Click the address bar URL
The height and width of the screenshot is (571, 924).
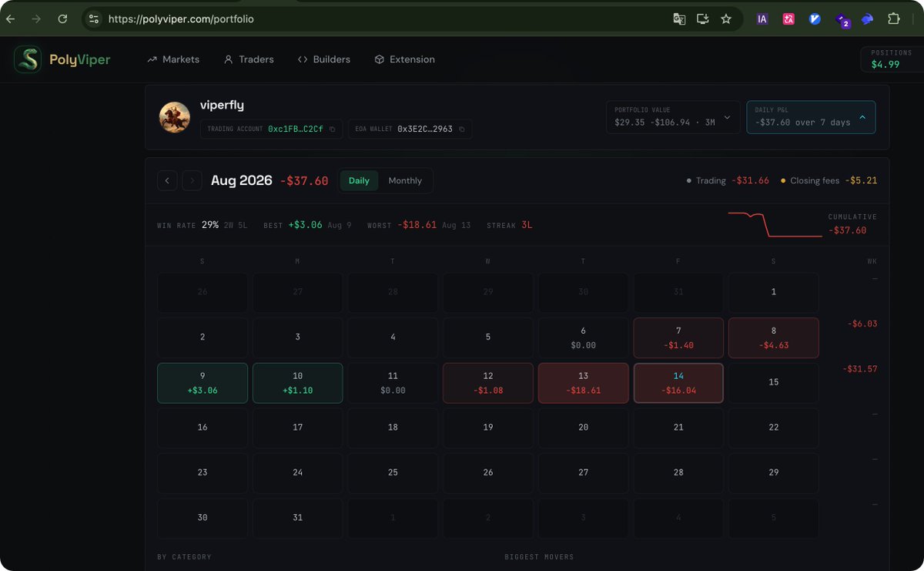pos(181,18)
